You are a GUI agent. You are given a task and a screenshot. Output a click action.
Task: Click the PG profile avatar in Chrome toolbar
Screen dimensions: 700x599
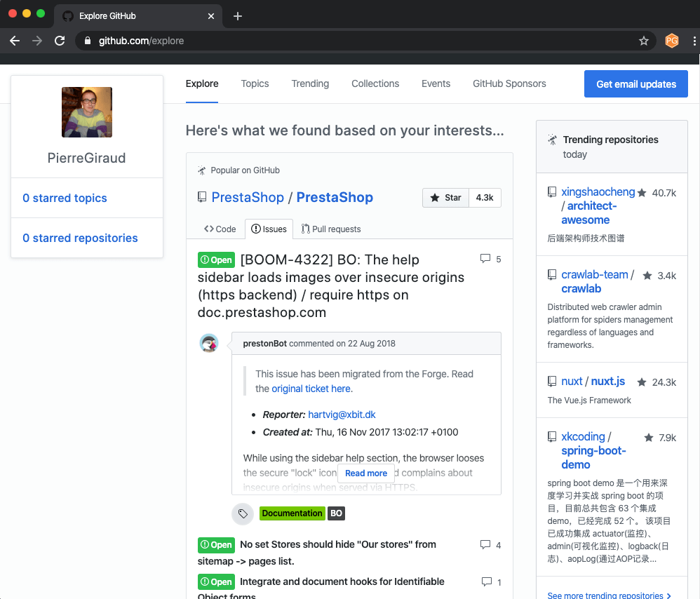pyautogui.click(x=671, y=41)
